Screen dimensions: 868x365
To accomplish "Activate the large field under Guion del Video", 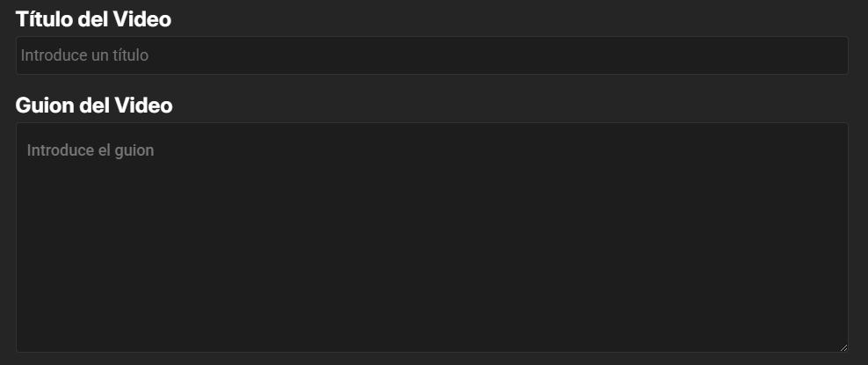I will (x=431, y=237).
